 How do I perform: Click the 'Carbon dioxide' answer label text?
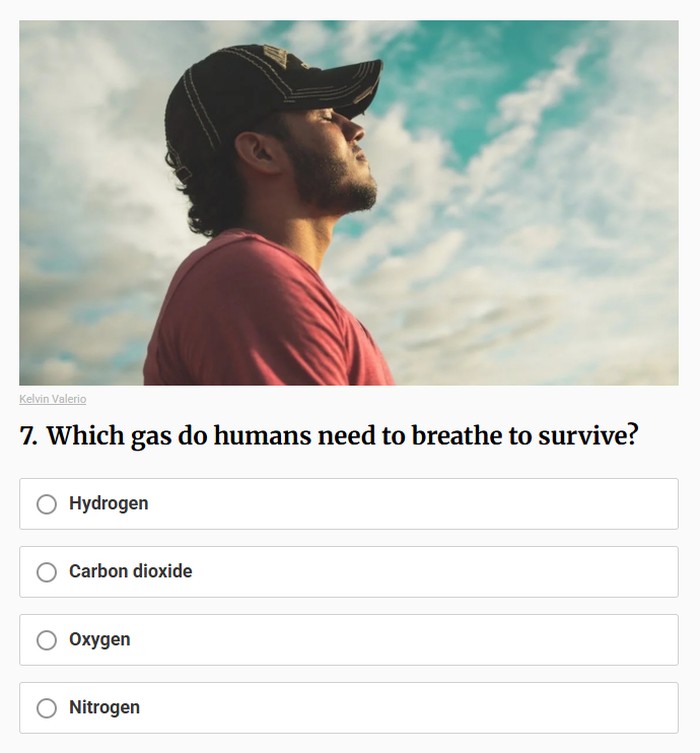click(130, 572)
